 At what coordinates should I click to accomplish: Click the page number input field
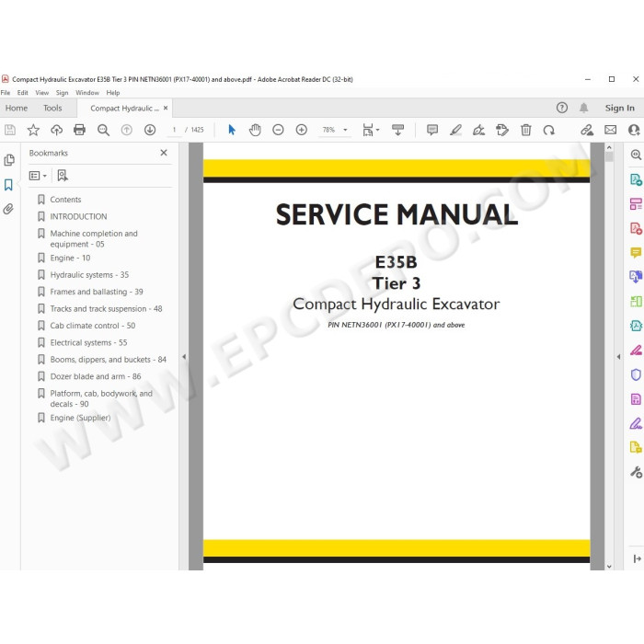[x=174, y=130]
